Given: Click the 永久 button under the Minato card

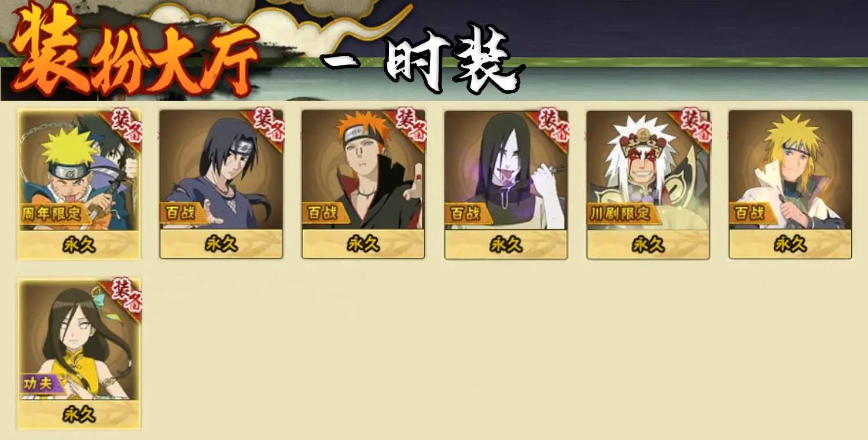Looking at the screenshot, I should 790,244.
